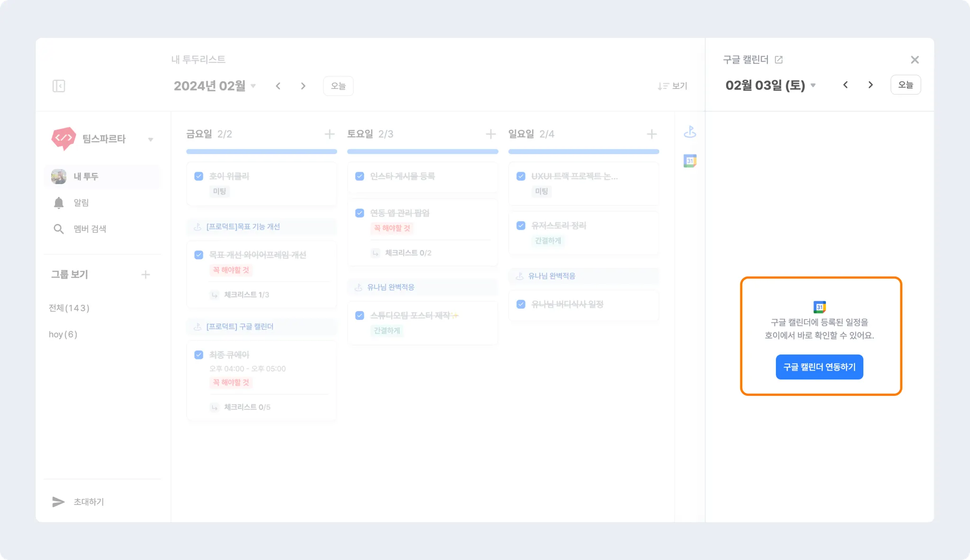Screen dimensions: 970x560
Task: Click the anchor goal icon above calendar icon
Action: (690, 132)
